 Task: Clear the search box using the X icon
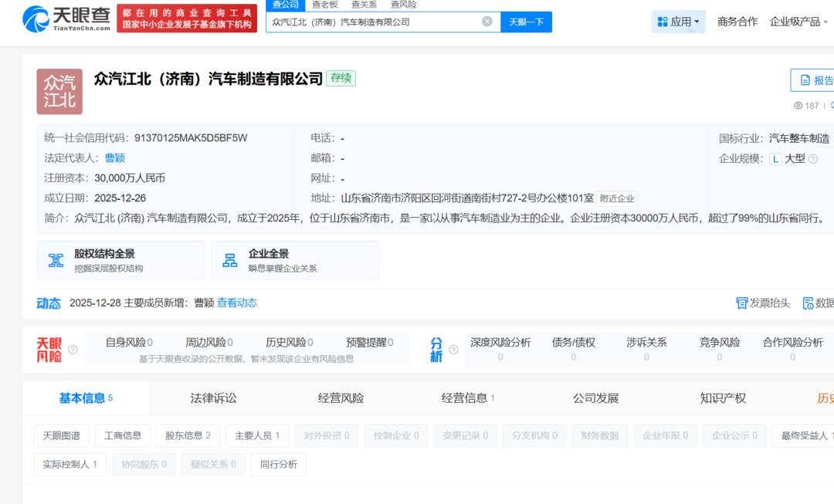(486, 22)
